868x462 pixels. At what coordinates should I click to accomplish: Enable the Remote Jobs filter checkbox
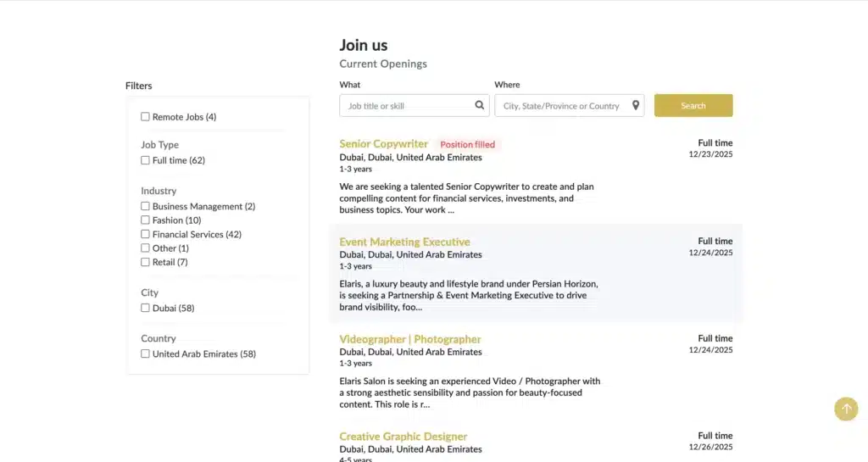coord(145,117)
